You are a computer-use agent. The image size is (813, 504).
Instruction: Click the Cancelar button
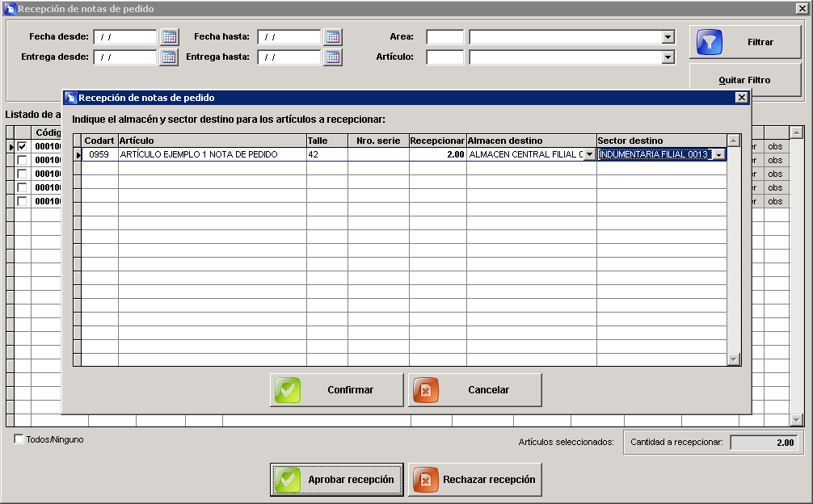[x=475, y=390]
